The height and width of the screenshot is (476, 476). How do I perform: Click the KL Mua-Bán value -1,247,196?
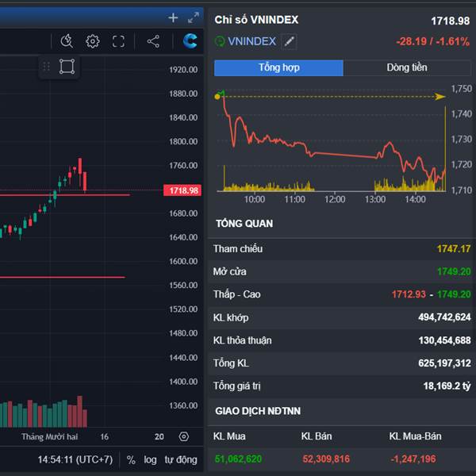(x=413, y=459)
